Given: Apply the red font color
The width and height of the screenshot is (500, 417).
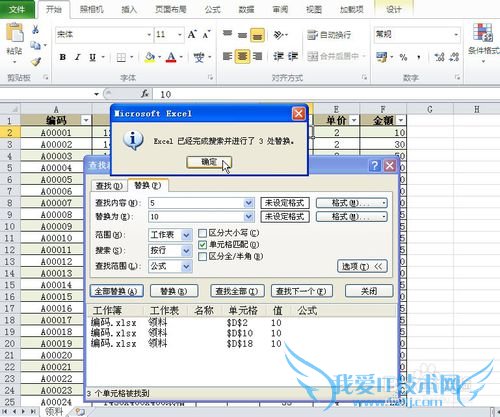Looking at the screenshot, I should pos(171,57).
